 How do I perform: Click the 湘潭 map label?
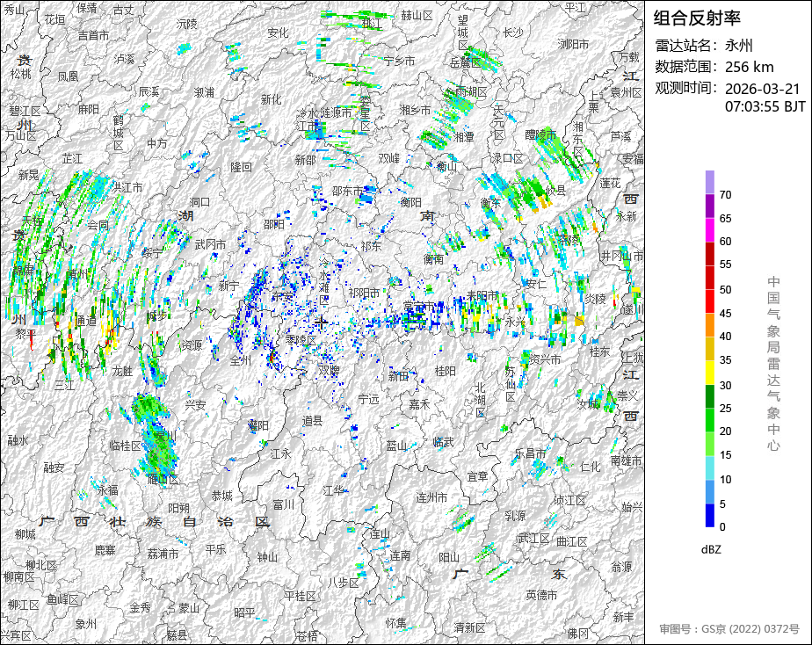pos(464,137)
